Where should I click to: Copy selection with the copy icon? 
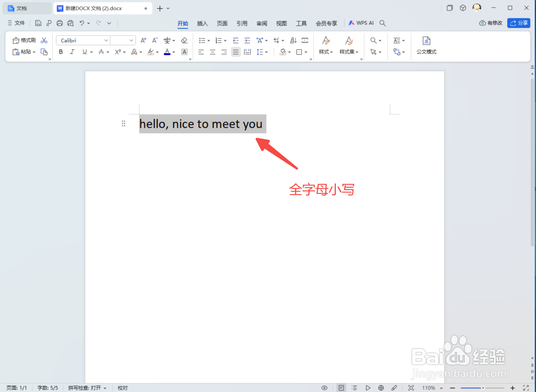tap(44, 52)
